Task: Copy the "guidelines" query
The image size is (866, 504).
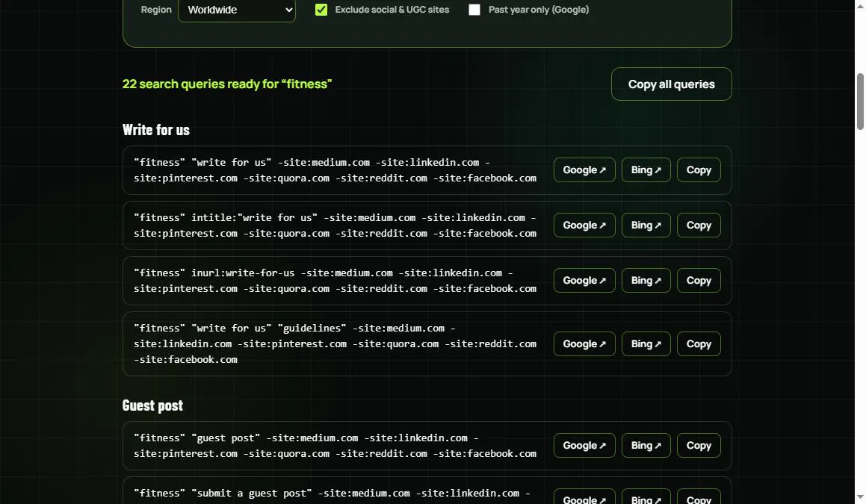Action: [699, 344]
